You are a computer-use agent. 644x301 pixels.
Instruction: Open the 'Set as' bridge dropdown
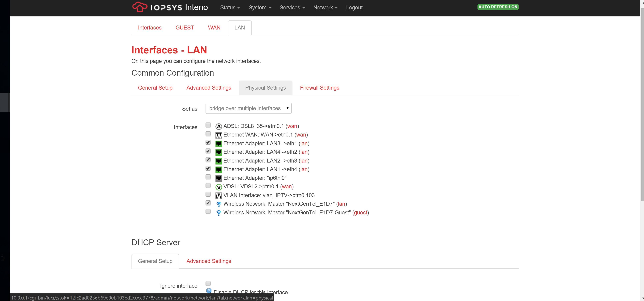(249, 108)
